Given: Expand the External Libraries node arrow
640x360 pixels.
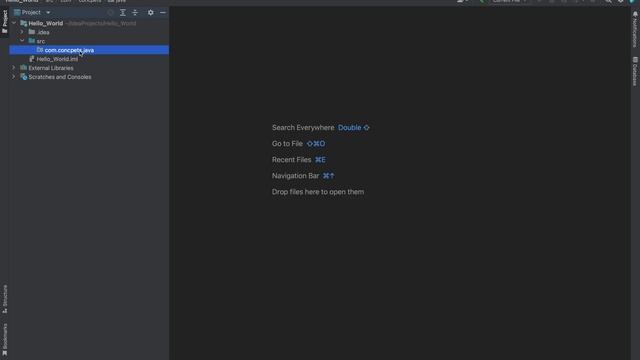Looking at the screenshot, I should (x=14, y=68).
